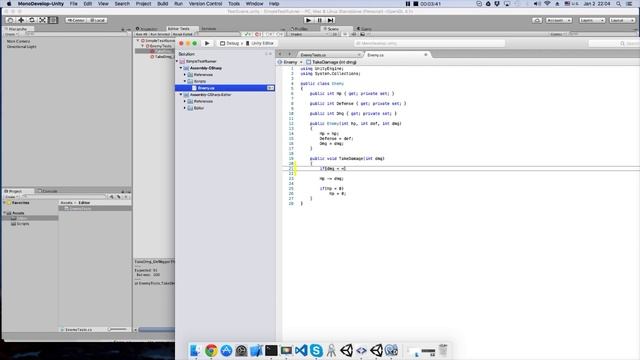Toggle Center pivot mode in Unity
The image size is (640, 360).
click(x=76, y=20)
